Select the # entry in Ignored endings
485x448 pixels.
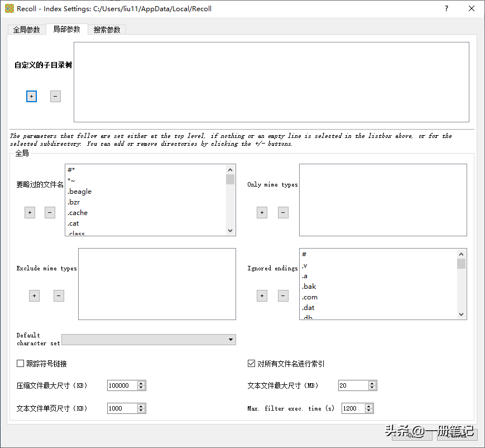378,254
